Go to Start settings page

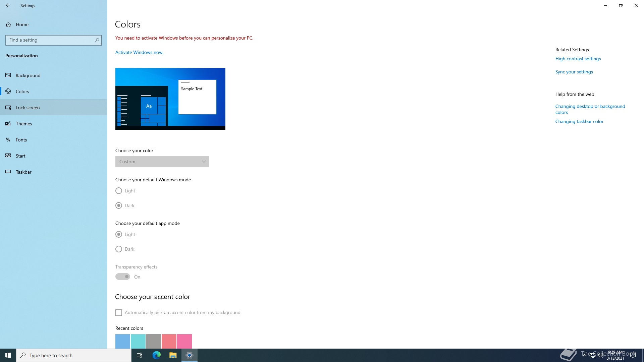(x=54, y=156)
